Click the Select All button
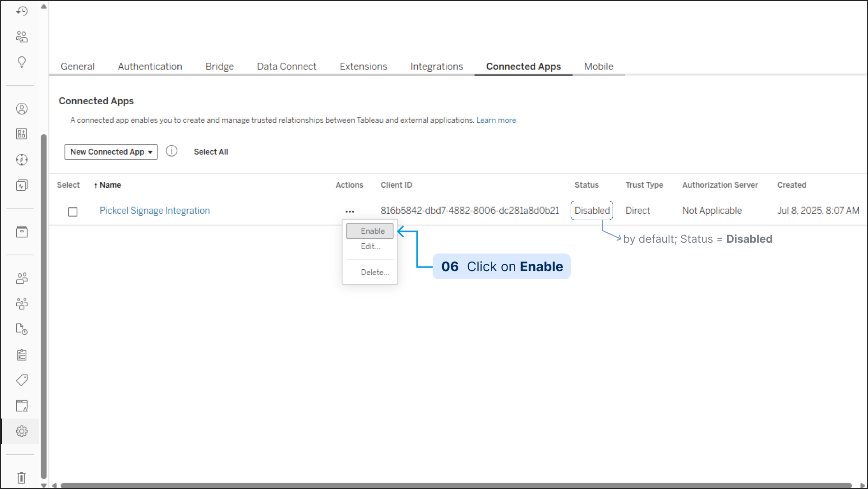This screenshot has height=489, width=868. pyautogui.click(x=211, y=152)
